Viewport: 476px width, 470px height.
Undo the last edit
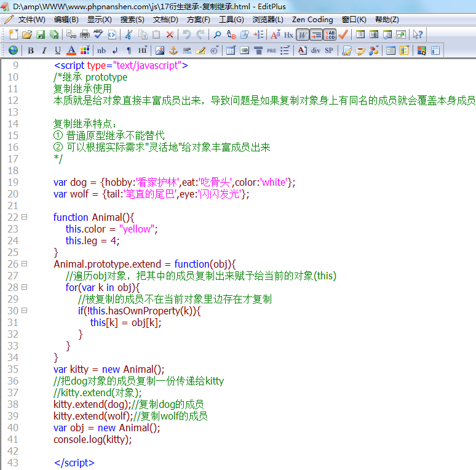(186, 34)
